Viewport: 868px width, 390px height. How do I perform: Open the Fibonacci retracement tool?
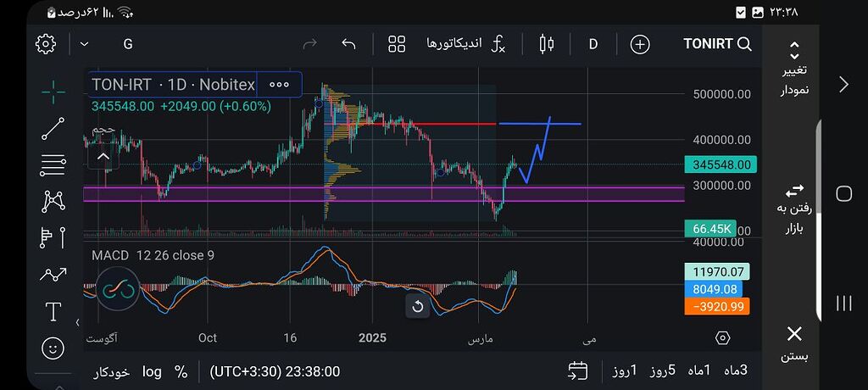(x=53, y=164)
